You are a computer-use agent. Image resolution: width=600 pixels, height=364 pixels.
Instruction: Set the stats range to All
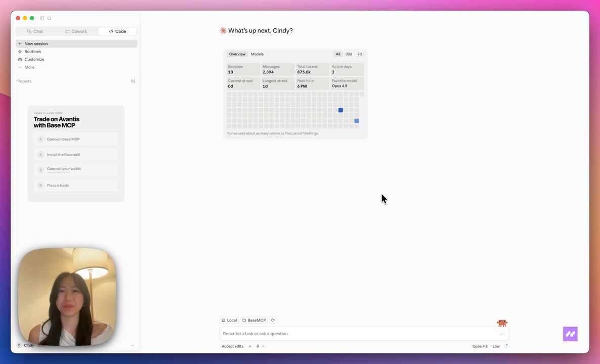[x=338, y=54]
